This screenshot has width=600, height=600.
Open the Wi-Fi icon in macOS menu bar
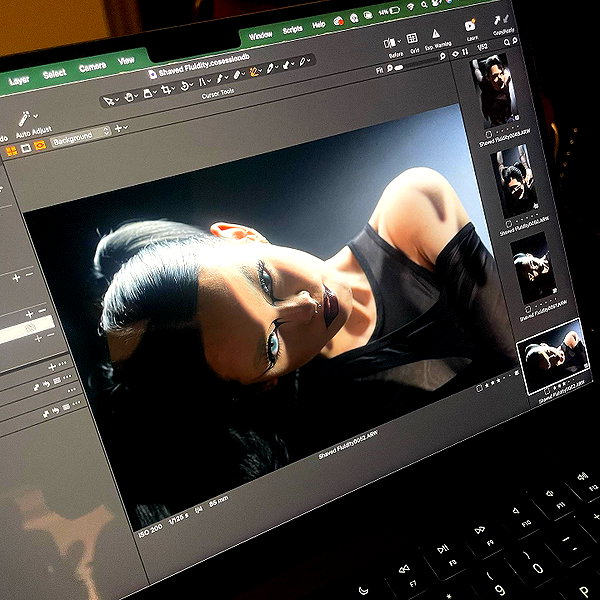[411, 7]
